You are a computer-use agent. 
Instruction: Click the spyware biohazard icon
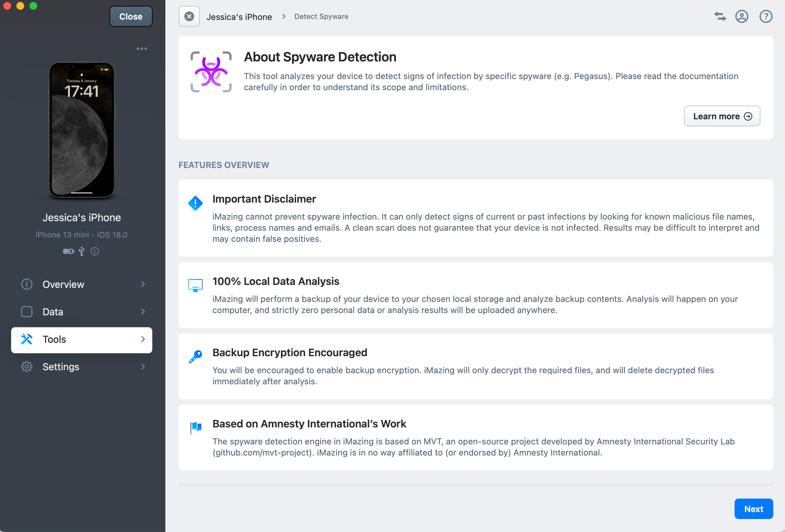(x=211, y=72)
